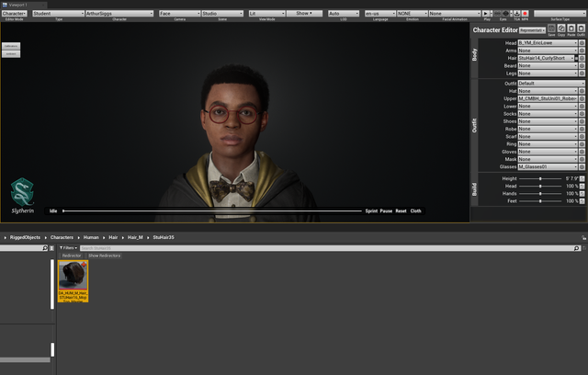Open the View Mode dropdown showing Lit
The image size is (588, 375).
pos(267,14)
